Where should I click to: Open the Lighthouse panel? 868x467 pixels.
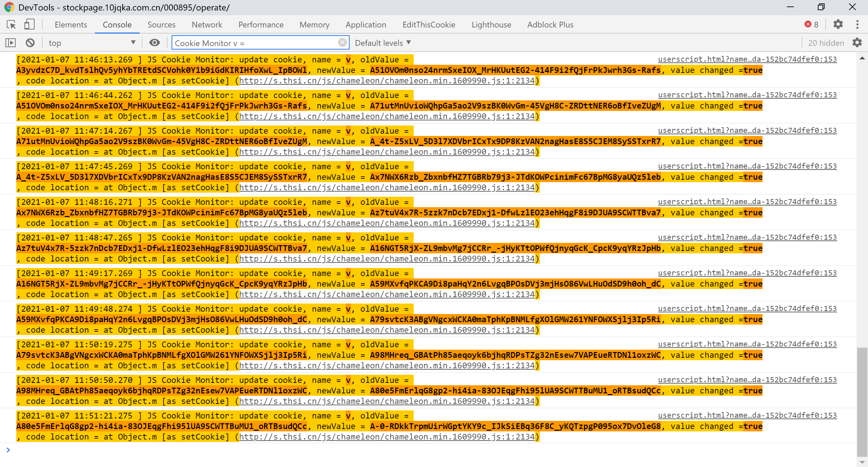(x=491, y=24)
